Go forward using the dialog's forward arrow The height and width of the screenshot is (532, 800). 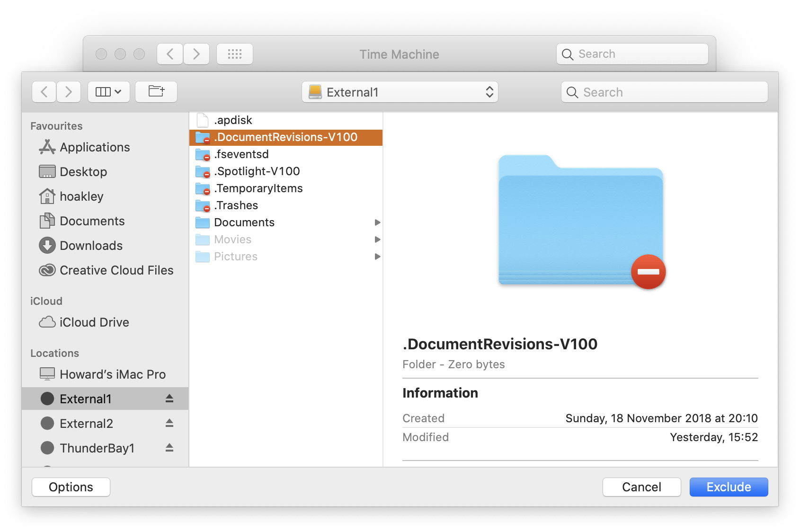[x=69, y=91]
